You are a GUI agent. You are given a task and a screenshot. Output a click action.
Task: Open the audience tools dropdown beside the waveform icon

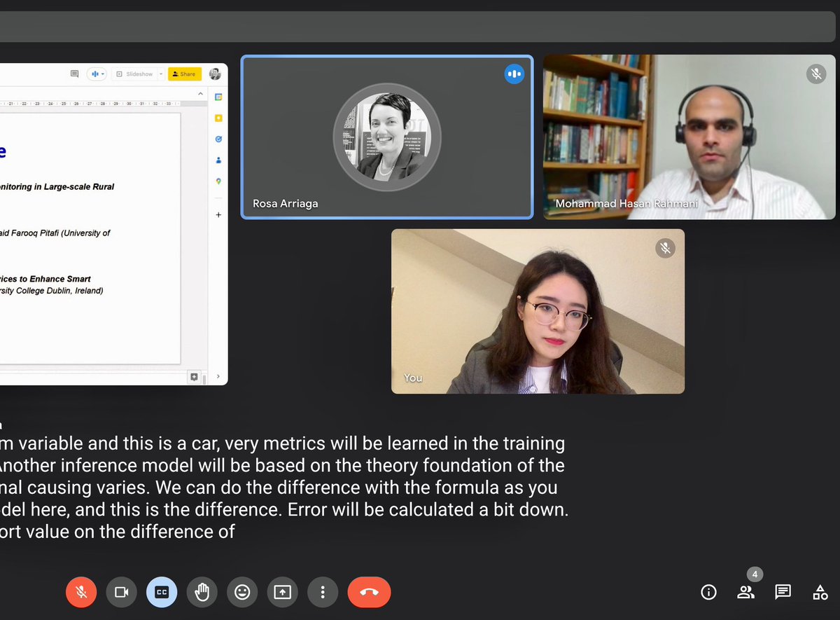pyautogui.click(x=103, y=74)
